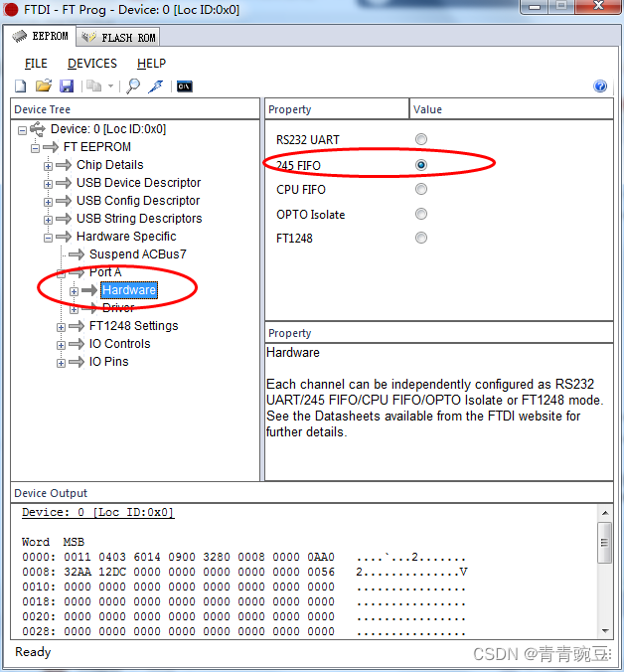624x672 pixels.
Task: Click the 'Device: 0 [Loc ID:0x0]' output heading
Action: coord(98,513)
